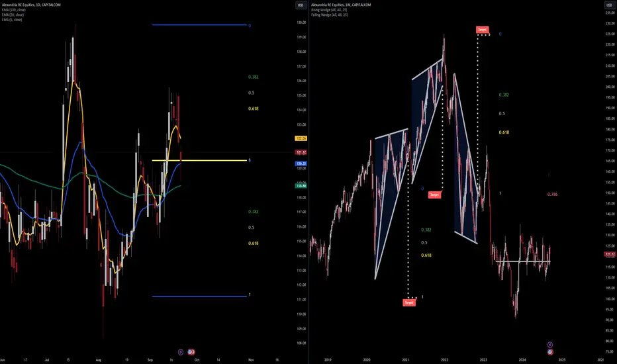This screenshot has height=364, width=617.
Task: Click the 2019 label on weekly time axis
Action: [x=328, y=359]
